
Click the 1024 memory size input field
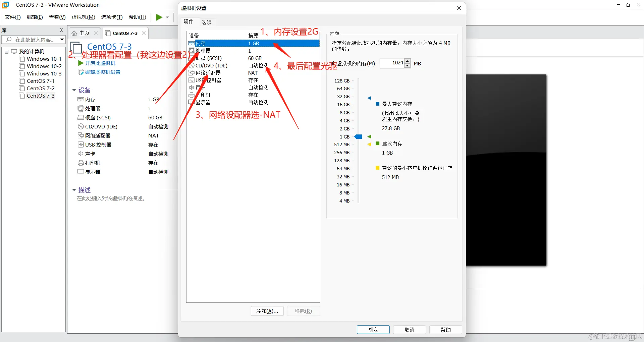coord(392,63)
